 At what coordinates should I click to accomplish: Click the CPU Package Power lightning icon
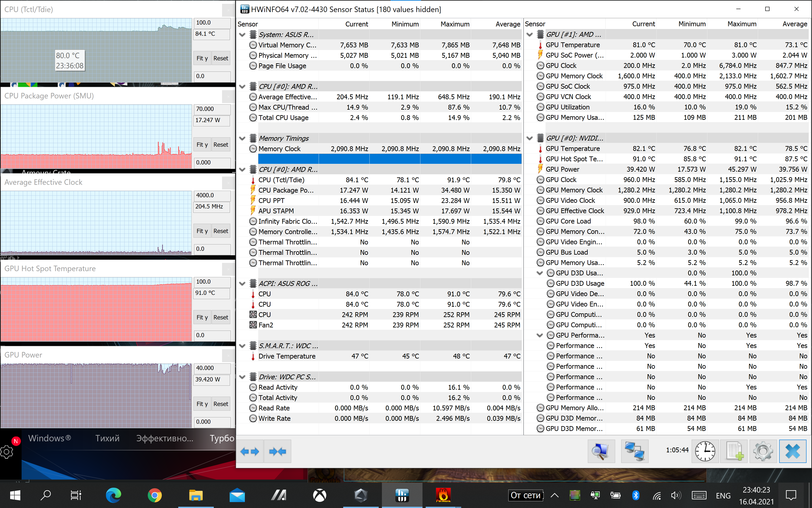[x=253, y=190]
